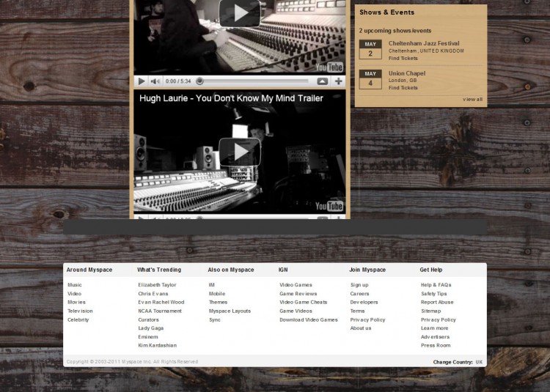Click the 0:00 / 5:34 time display
The width and height of the screenshot is (550, 392).
178,81
